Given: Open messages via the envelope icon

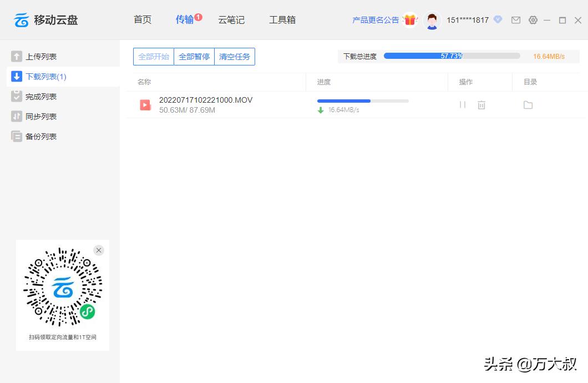Looking at the screenshot, I should pos(515,20).
